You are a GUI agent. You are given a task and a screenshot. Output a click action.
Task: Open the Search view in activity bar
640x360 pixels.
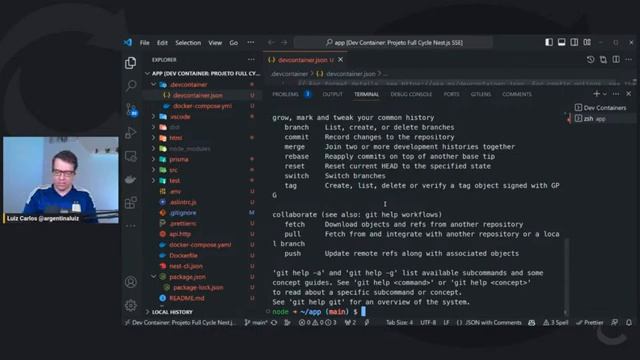coord(131,86)
